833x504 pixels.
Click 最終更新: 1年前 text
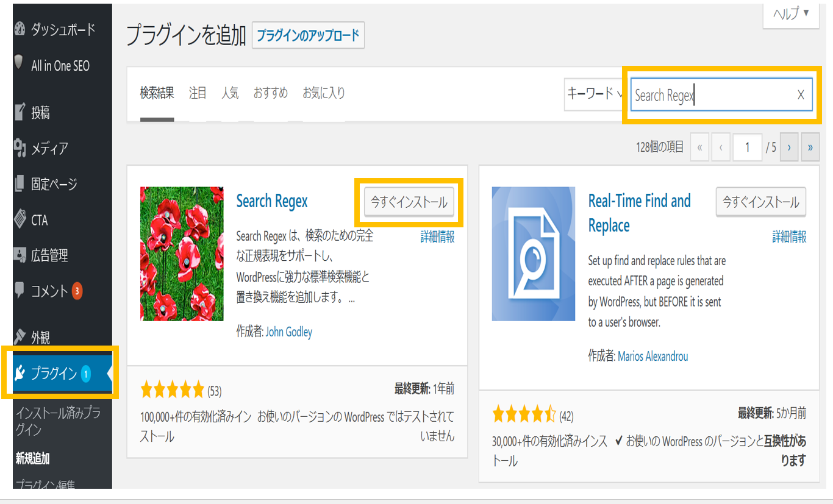pyautogui.click(x=424, y=389)
